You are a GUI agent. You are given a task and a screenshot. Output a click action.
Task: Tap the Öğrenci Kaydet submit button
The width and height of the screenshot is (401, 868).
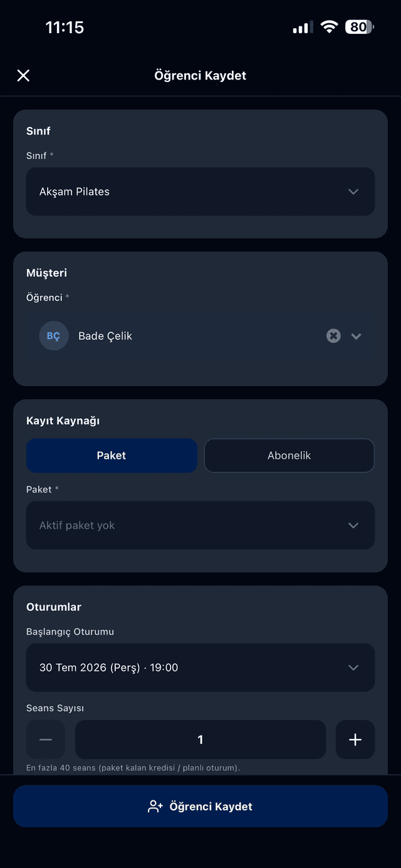click(x=200, y=807)
